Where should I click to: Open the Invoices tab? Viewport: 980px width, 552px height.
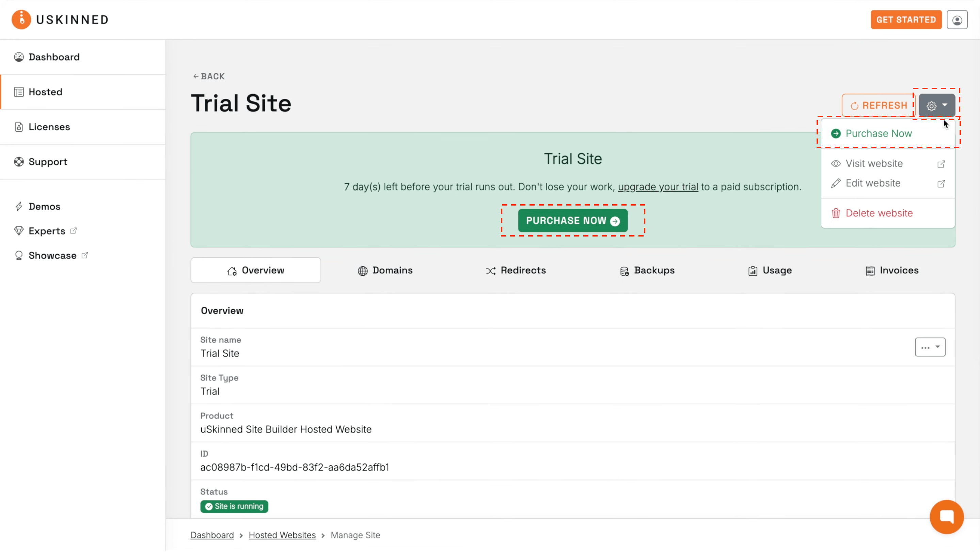891,270
